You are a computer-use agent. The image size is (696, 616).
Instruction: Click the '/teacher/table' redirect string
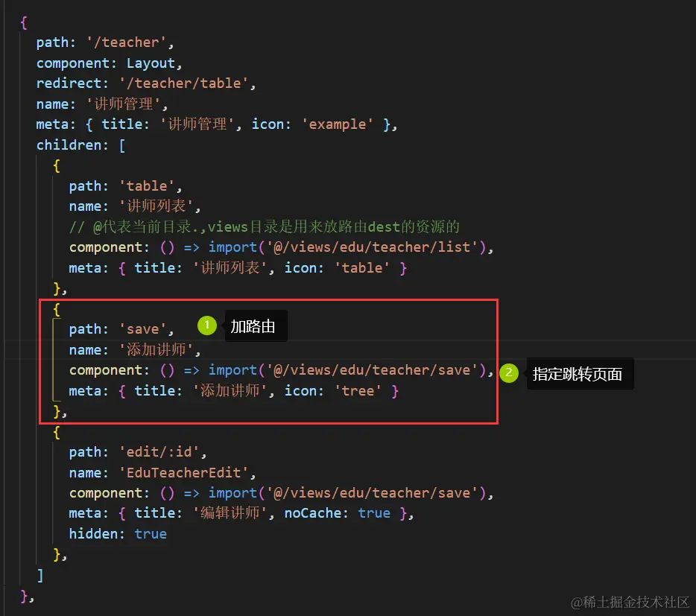coord(183,83)
